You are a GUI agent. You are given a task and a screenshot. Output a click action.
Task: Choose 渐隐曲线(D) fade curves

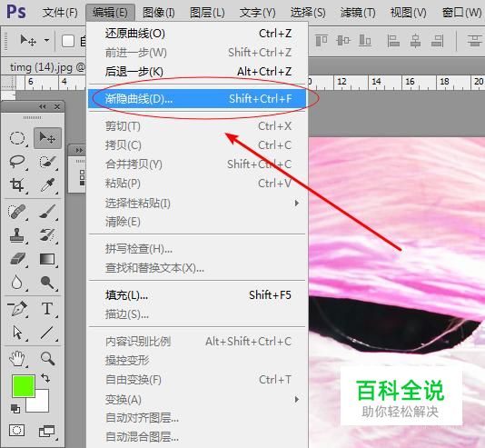(x=197, y=99)
